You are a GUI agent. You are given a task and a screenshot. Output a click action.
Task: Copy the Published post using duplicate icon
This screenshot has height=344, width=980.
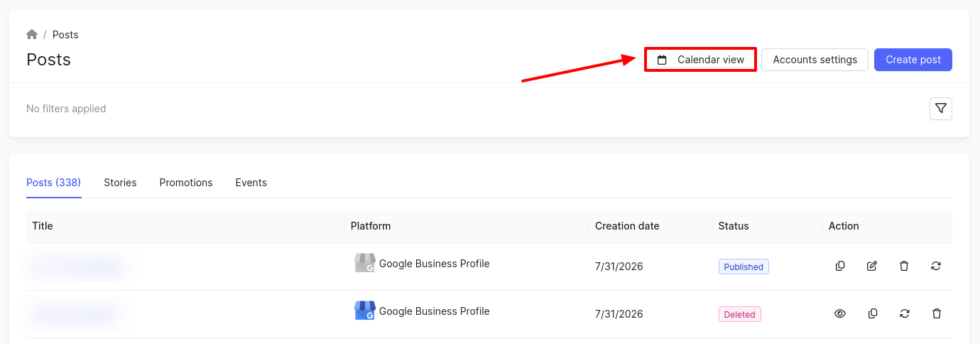point(840,266)
